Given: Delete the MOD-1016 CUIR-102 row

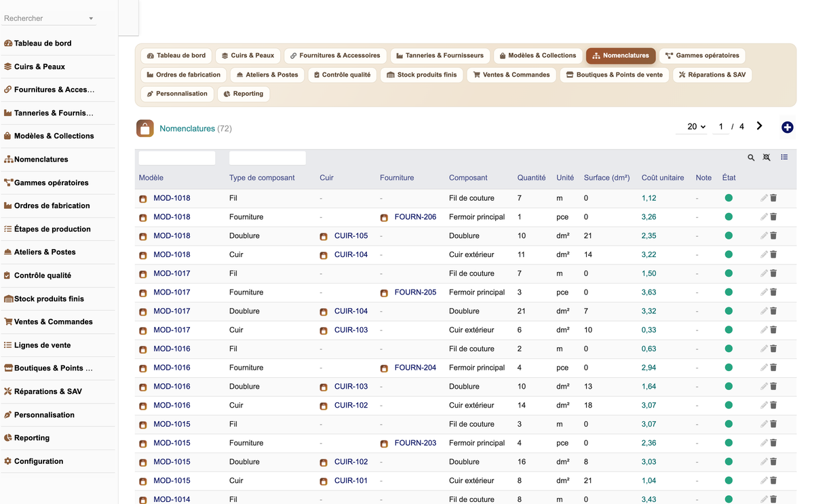Looking at the screenshot, I should pos(773,405).
